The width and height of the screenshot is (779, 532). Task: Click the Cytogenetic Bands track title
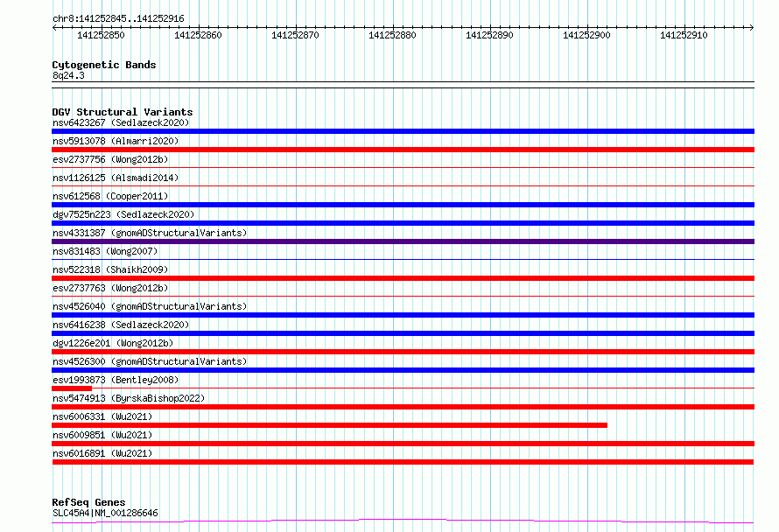point(104,65)
